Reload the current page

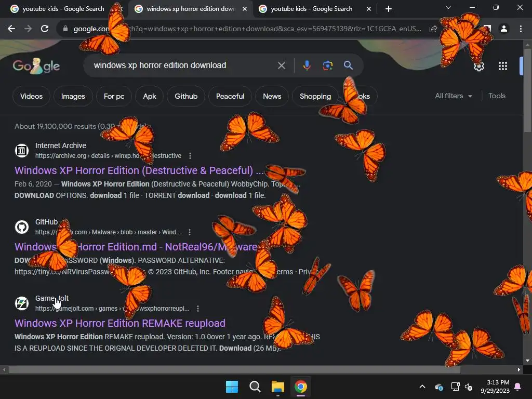(45, 29)
